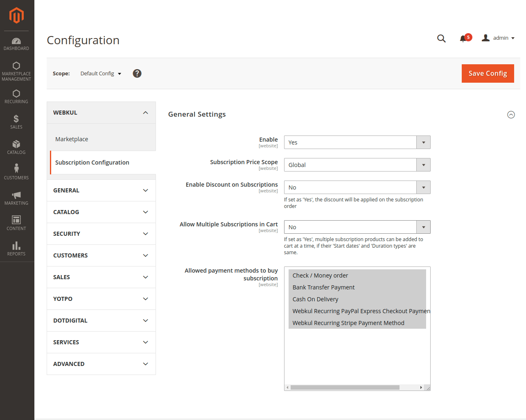This screenshot has width=526, height=420.
Task: Collapse the General Settings section icon
Action: (511, 115)
